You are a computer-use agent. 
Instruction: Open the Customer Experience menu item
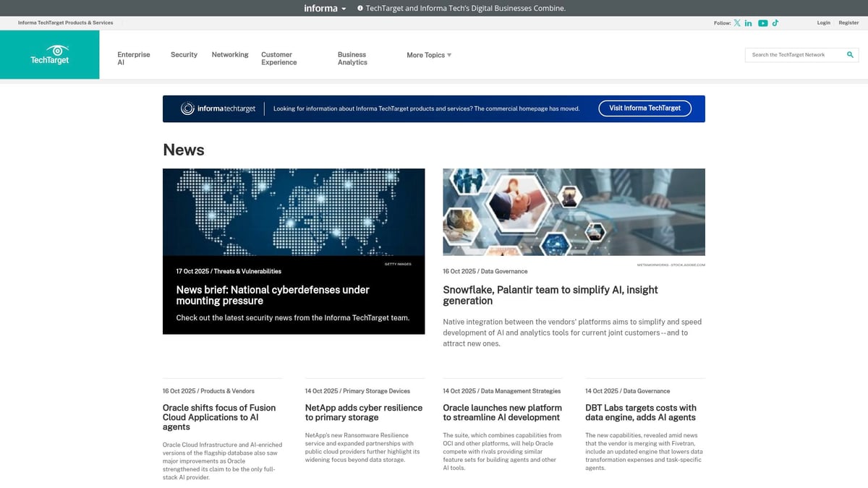(279, 59)
